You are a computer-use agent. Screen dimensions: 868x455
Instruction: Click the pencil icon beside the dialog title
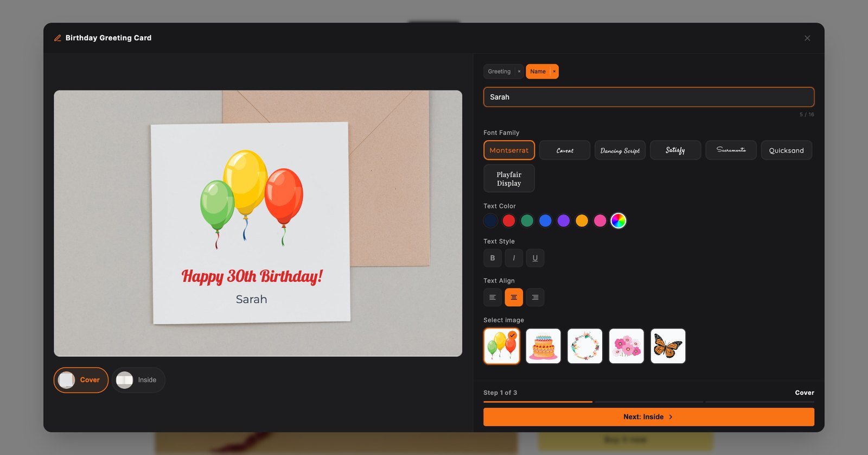point(58,38)
